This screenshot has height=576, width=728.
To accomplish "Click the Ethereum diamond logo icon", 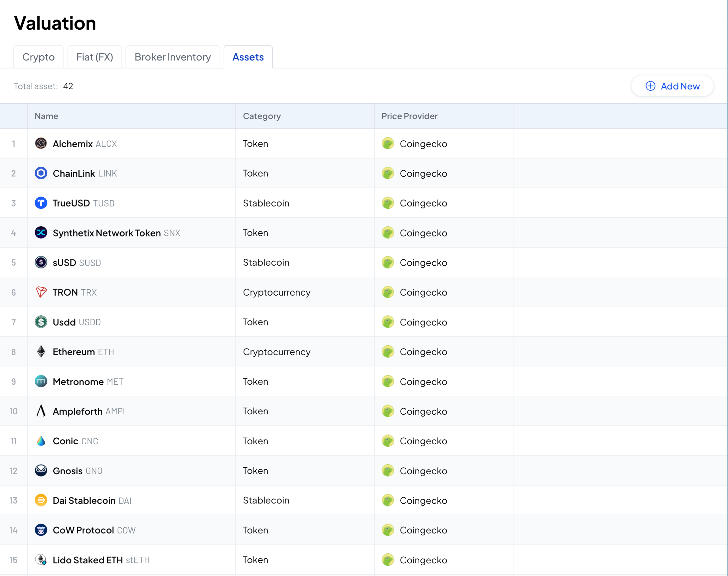I will 41,351.
